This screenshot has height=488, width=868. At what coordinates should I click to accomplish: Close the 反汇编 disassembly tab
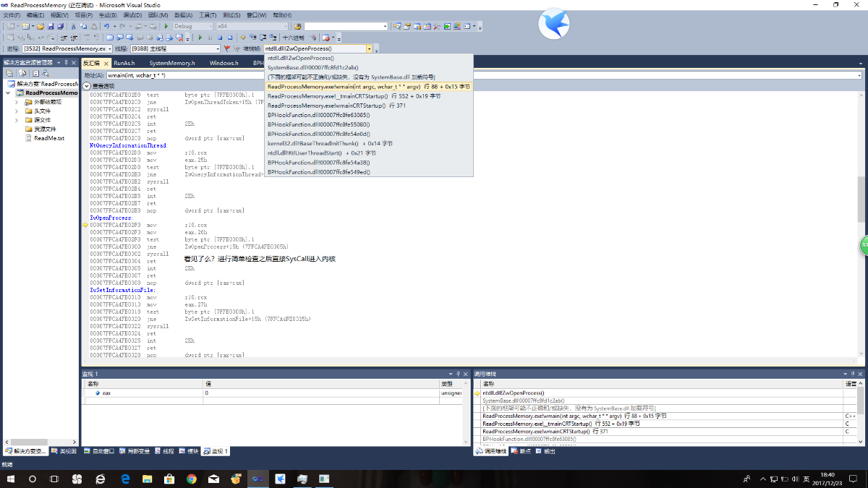pyautogui.click(x=106, y=64)
